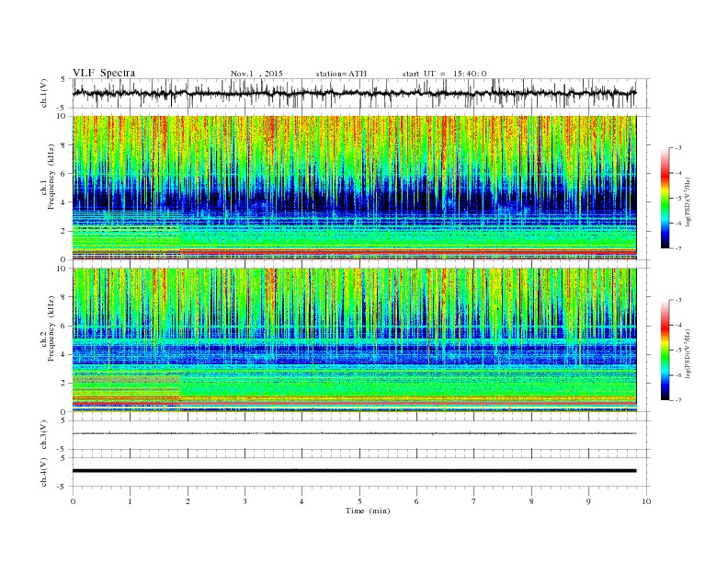Screen dimensions: 728x563
Task: Click the "7" tick on the time axis
Action: coord(474,501)
